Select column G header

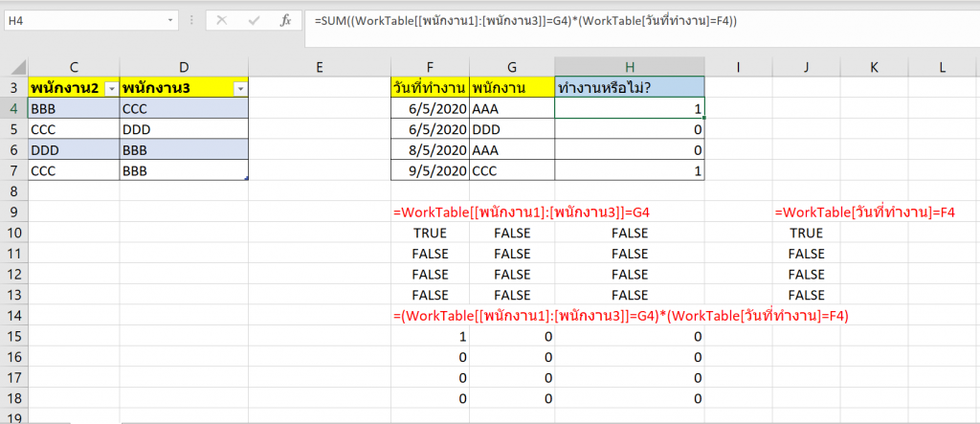pos(512,67)
